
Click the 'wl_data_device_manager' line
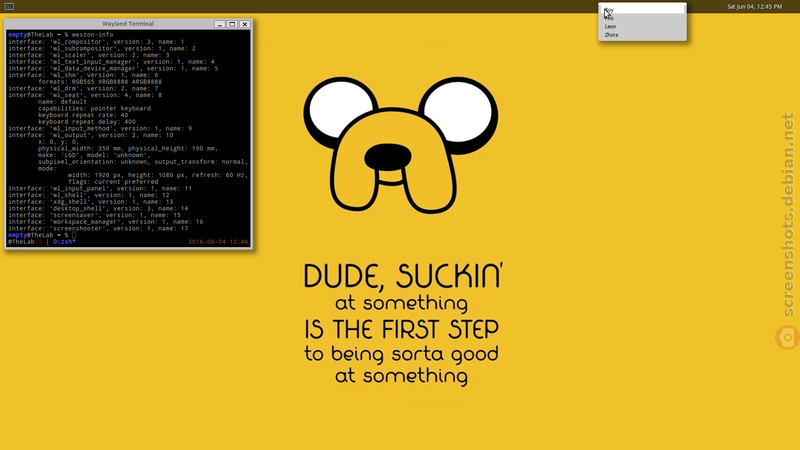coord(113,68)
